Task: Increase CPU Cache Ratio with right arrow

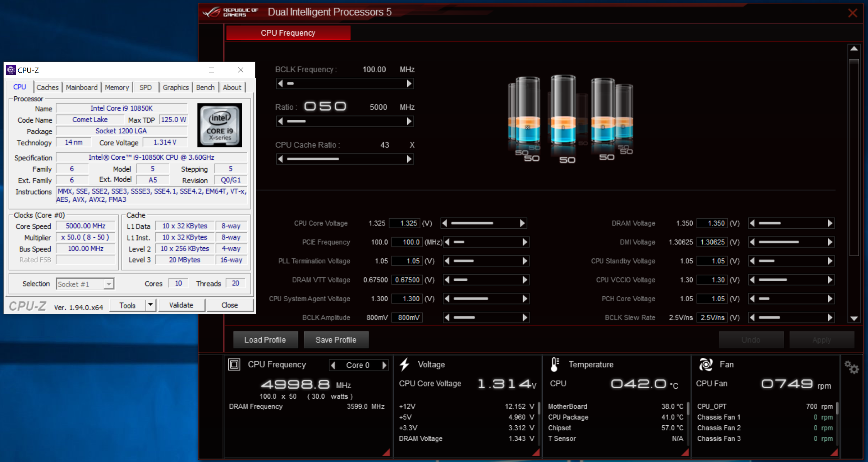Action: 409,159
